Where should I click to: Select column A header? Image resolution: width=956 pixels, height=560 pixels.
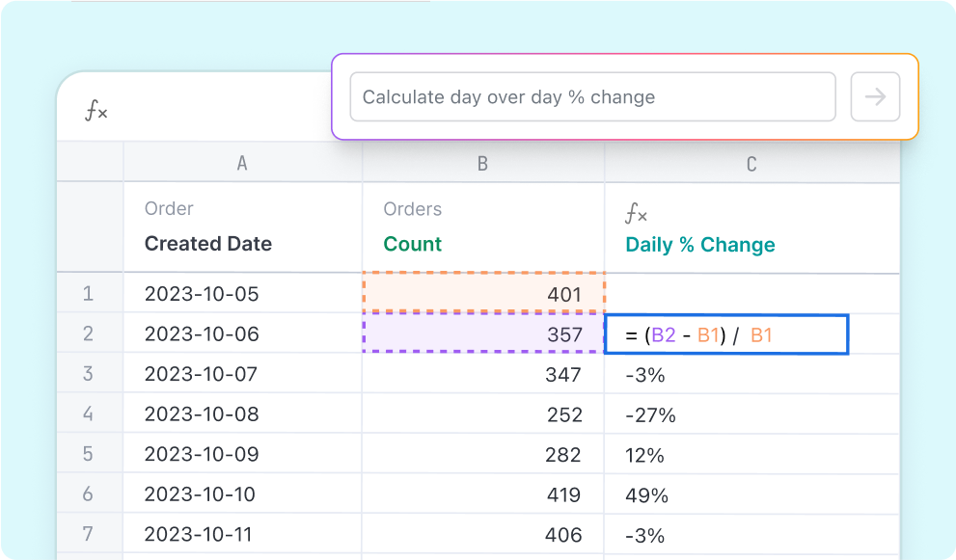(242, 164)
